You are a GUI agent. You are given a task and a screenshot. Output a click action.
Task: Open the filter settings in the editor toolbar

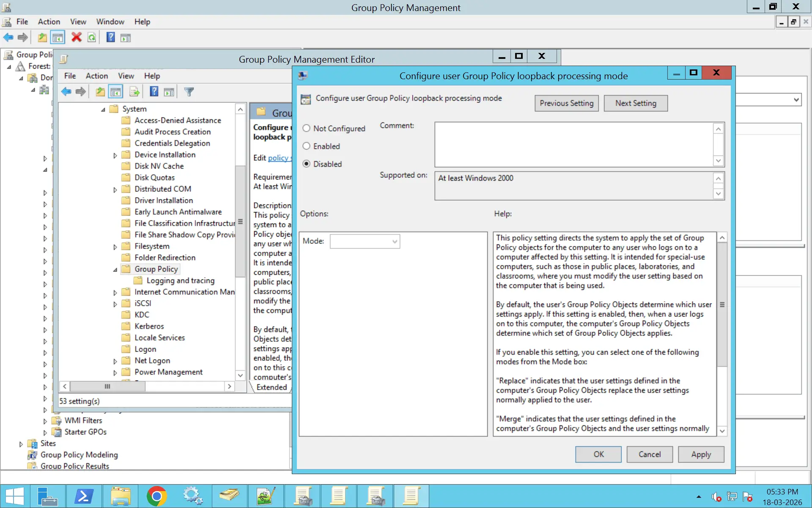click(189, 91)
